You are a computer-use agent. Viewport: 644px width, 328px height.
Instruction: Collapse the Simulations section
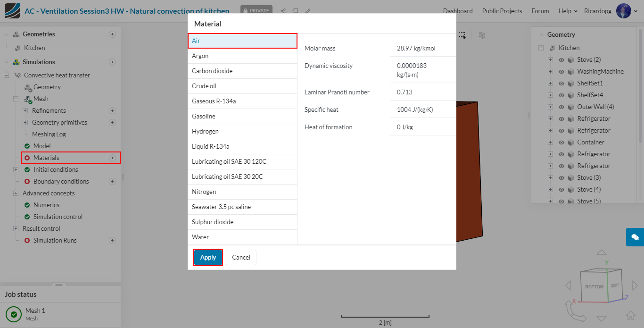tap(6, 62)
